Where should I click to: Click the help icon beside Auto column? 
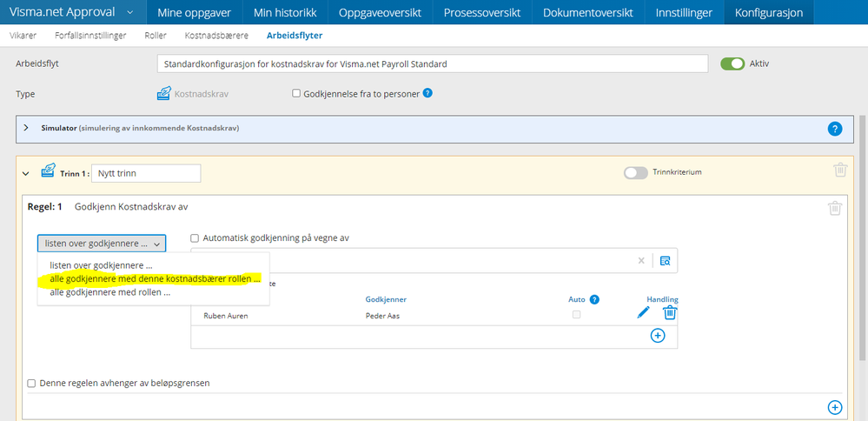tap(594, 300)
